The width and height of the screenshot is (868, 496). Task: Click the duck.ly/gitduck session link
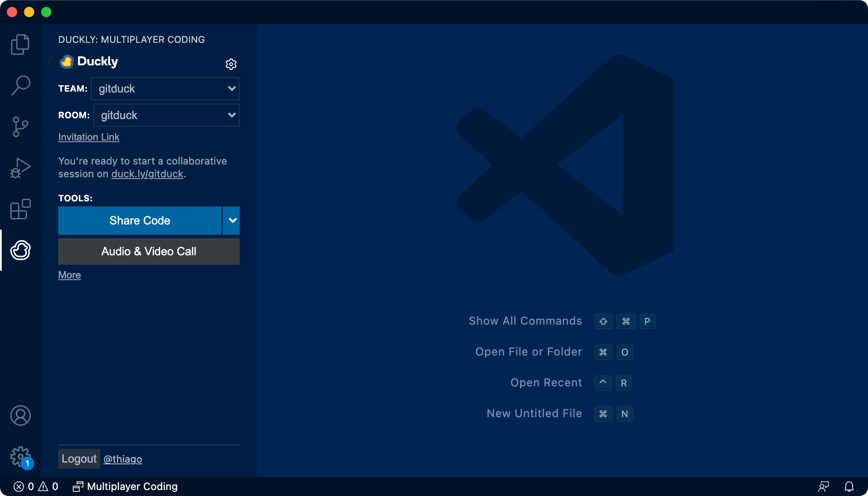click(147, 174)
